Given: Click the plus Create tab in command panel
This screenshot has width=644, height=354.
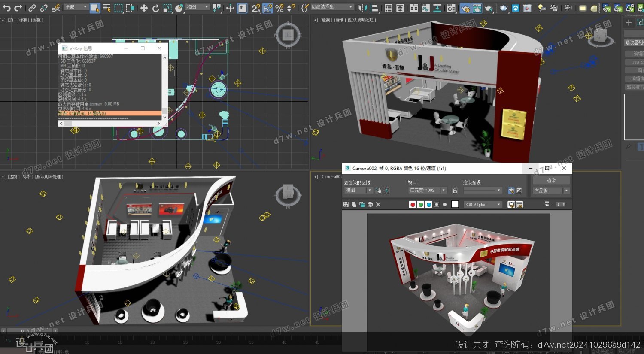Looking at the screenshot, I should click(629, 23).
